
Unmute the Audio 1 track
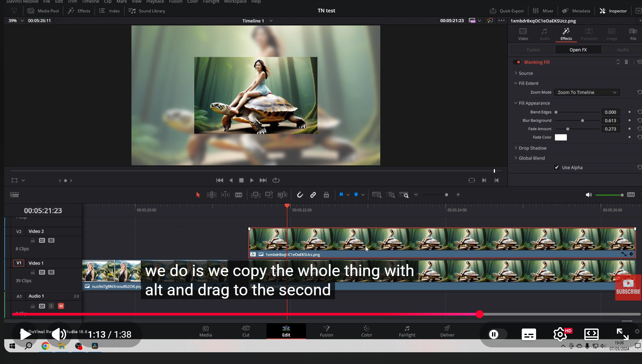tap(61, 306)
